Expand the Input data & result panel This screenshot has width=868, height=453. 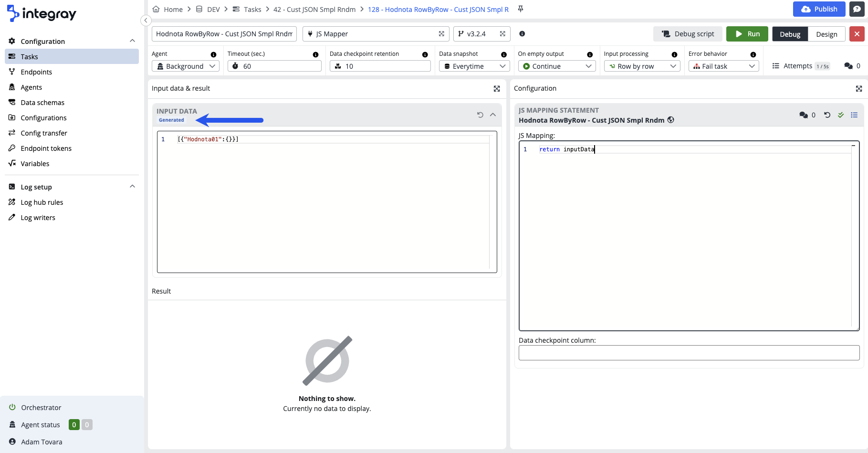497,89
